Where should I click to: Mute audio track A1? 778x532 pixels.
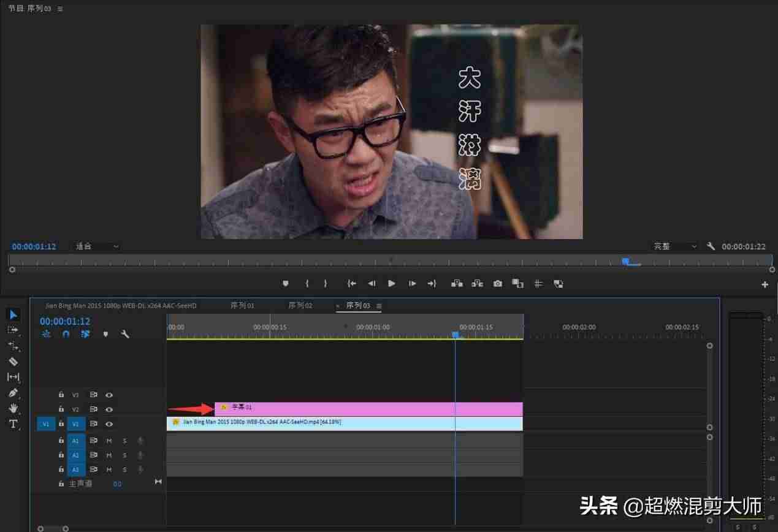click(109, 441)
